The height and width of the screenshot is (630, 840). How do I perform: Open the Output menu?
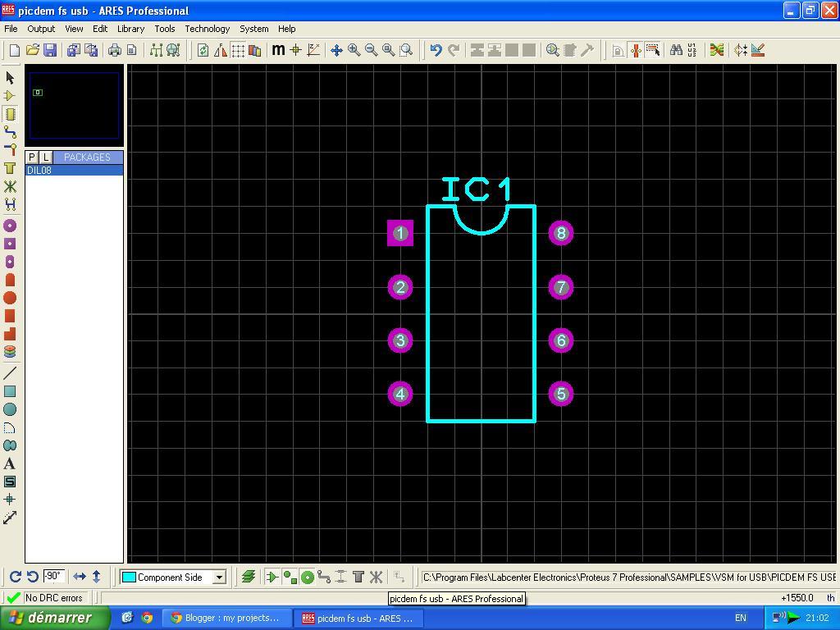pos(41,29)
